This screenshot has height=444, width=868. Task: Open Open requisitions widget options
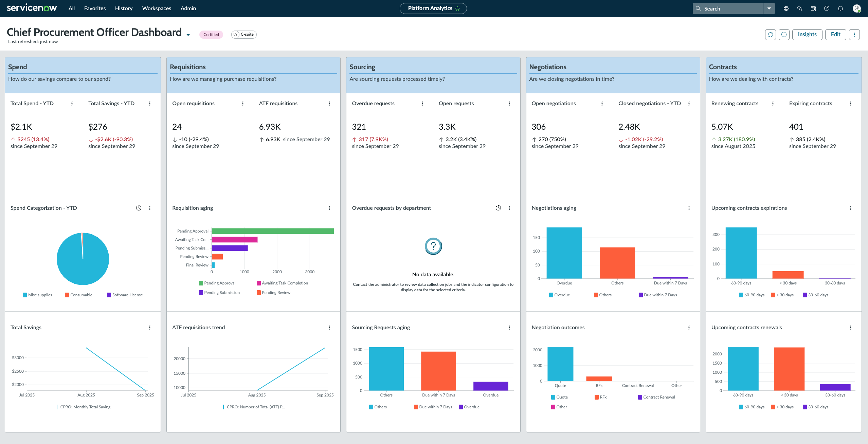tap(243, 104)
